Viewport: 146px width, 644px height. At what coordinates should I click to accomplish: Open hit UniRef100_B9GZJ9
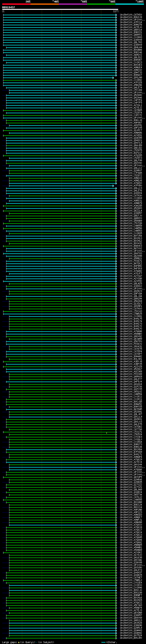click(131, 17)
